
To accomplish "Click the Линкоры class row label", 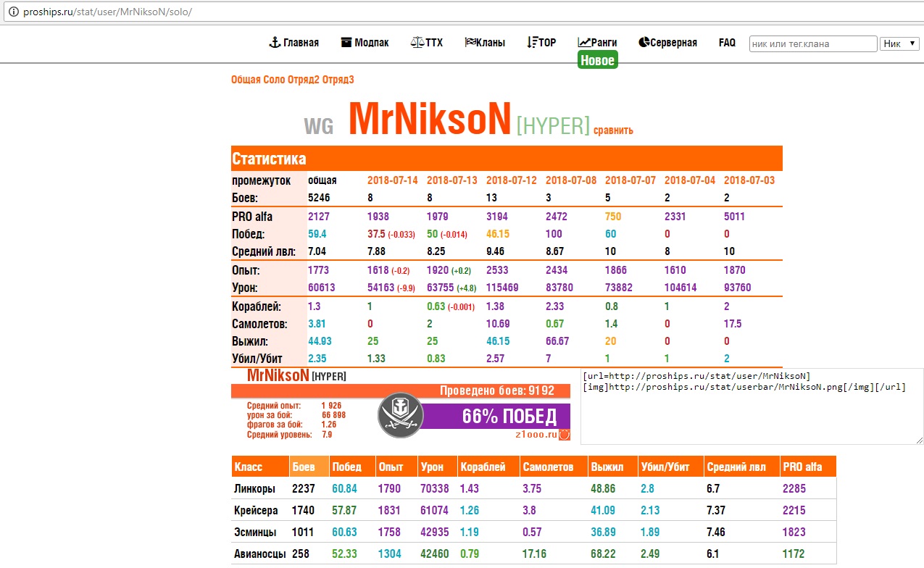I will pos(255,489).
